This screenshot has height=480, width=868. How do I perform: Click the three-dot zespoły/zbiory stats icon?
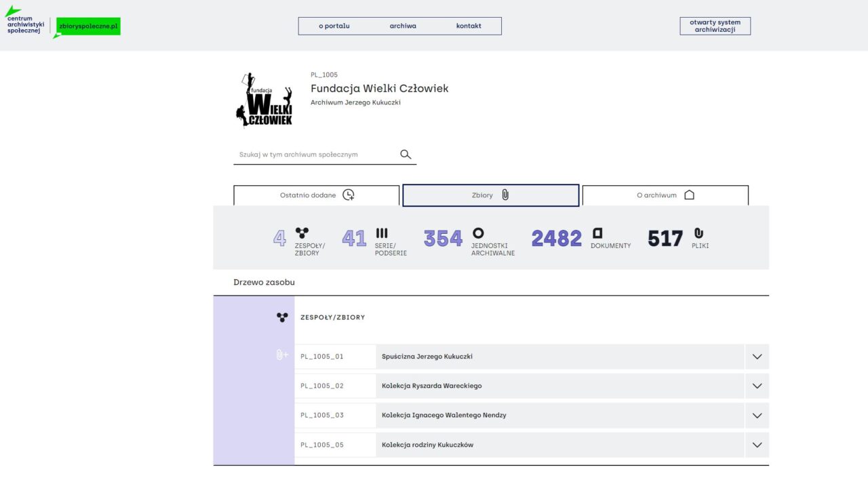pyautogui.click(x=302, y=233)
